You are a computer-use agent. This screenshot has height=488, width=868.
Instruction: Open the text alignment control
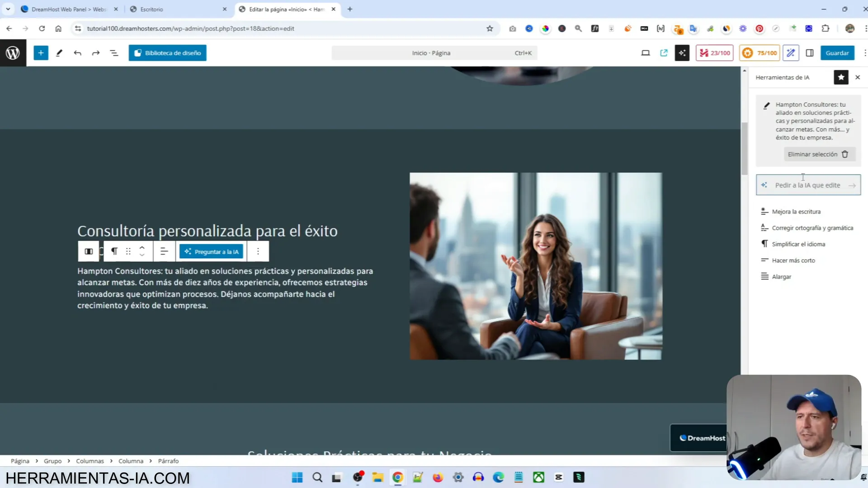click(x=164, y=251)
